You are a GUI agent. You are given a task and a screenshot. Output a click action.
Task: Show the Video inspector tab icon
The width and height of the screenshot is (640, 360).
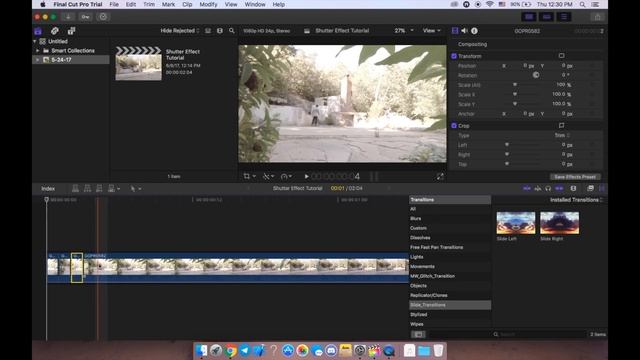(455, 31)
